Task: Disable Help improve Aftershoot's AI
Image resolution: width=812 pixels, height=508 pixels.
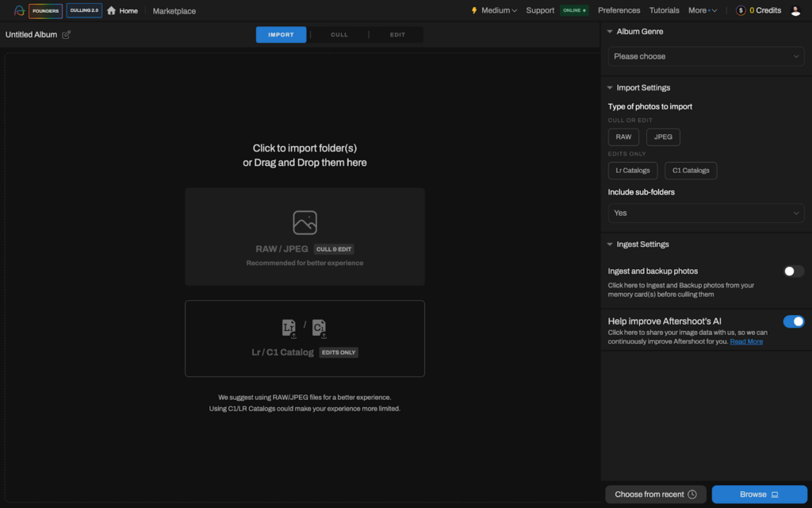Action: click(x=793, y=321)
